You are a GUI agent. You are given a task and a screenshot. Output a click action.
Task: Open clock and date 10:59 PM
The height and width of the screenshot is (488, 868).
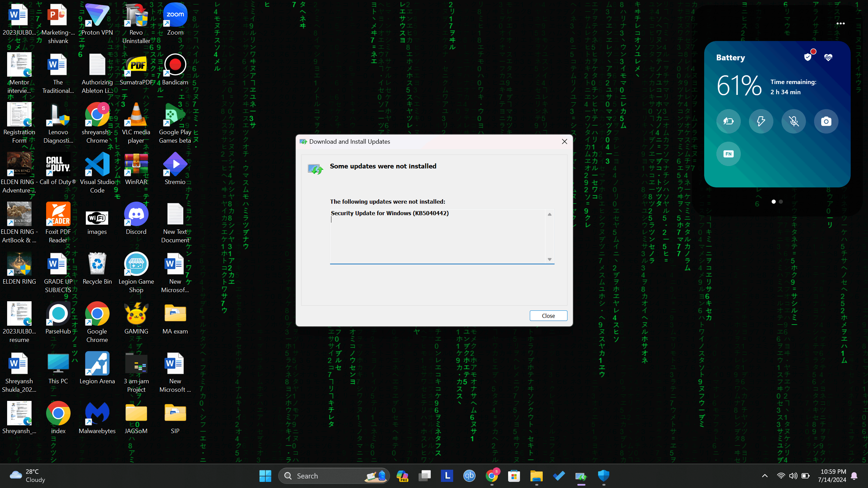pos(832,476)
